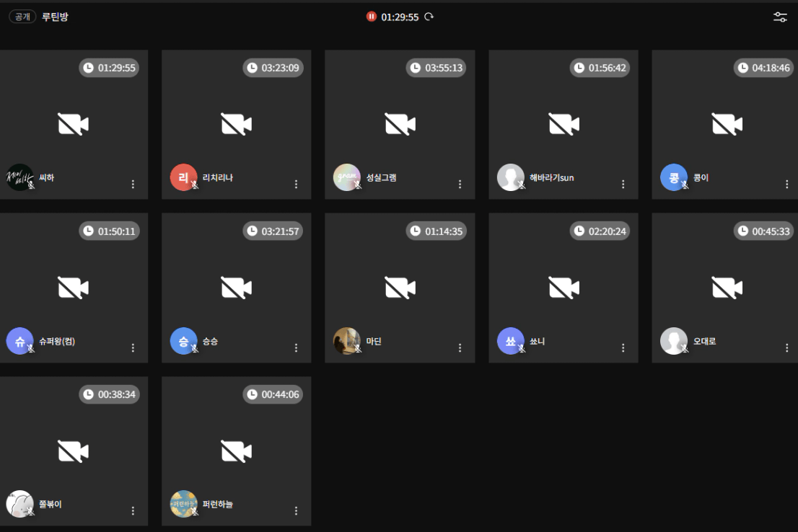Click the username 쫄볶이
Image resolution: width=798 pixels, height=532 pixels.
(x=51, y=504)
